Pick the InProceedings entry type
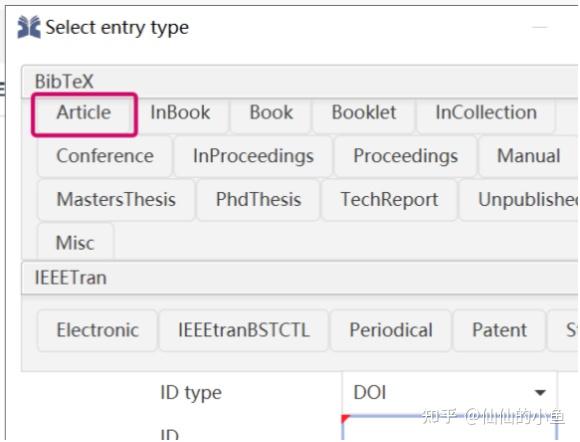 [x=253, y=156]
